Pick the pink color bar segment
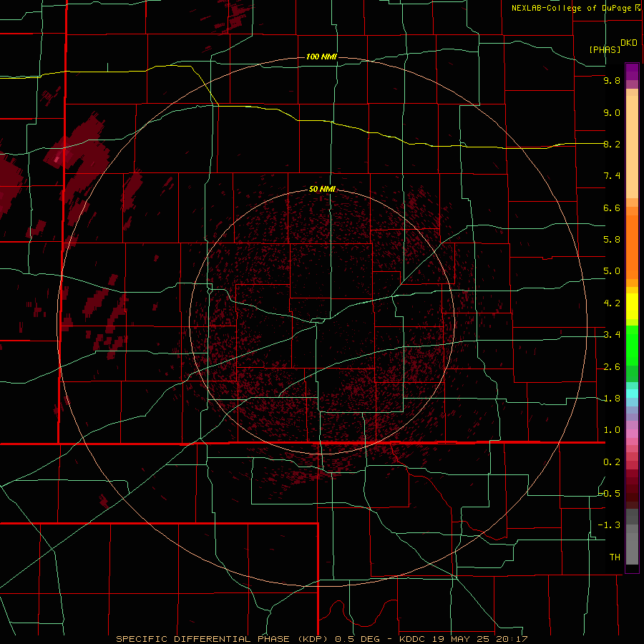This screenshot has width=644, height=644. (x=632, y=434)
